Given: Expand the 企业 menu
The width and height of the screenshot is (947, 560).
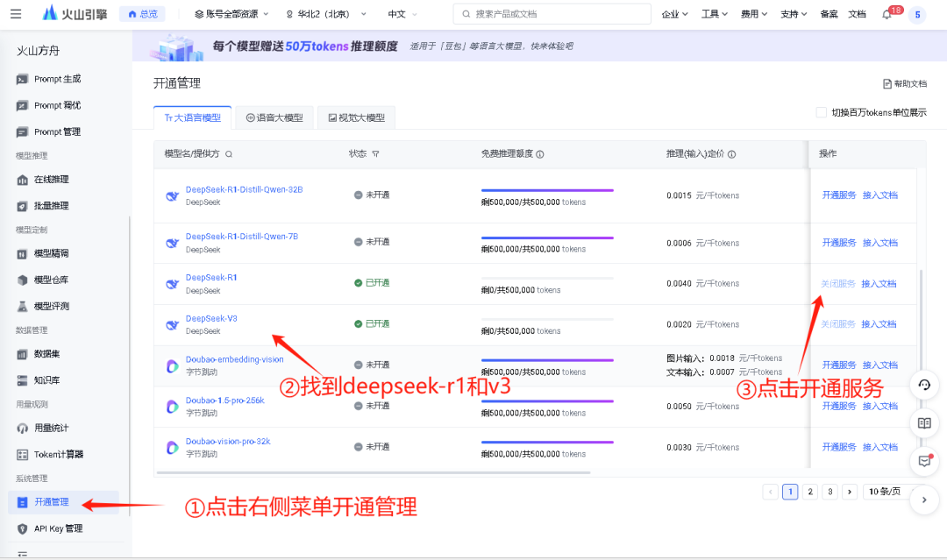Looking at the screenshot, I should tap(674, 14).
